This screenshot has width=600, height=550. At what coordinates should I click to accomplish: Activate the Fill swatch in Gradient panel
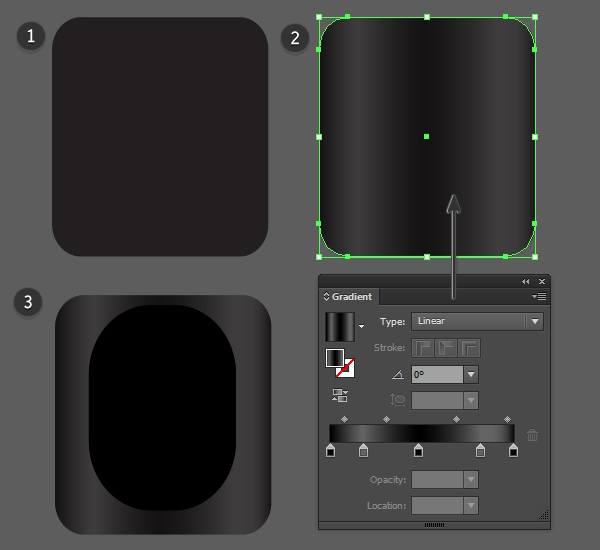335,358
